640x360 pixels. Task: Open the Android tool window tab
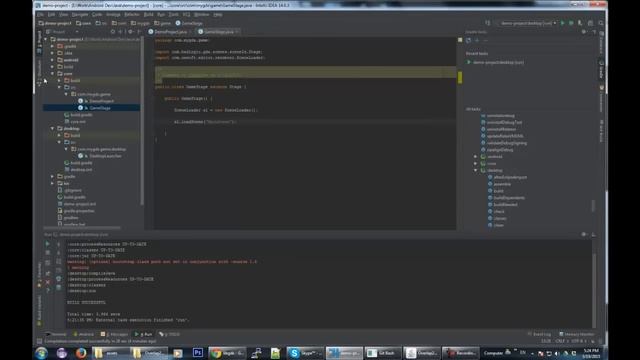(x=84, y=334)
